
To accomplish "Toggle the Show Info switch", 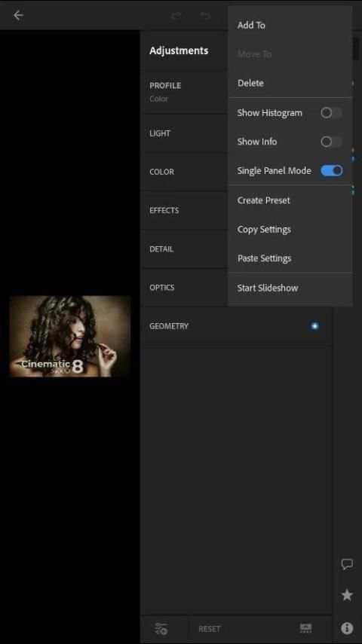I will [x=331, y=142].
